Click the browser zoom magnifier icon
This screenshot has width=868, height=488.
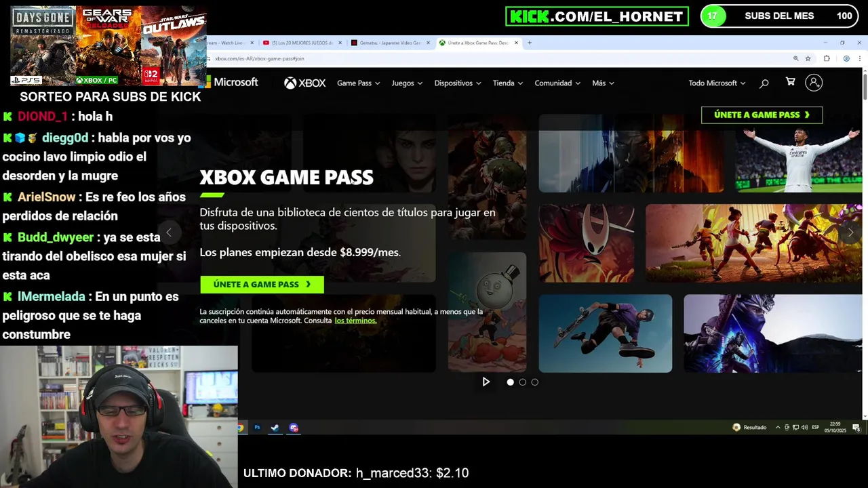coord(795,59)
